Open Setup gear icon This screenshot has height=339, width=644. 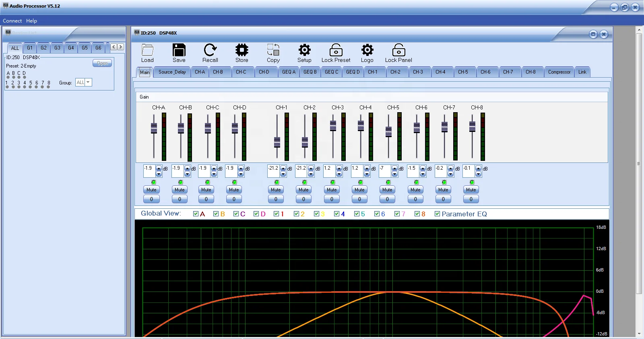click(304, 50)
